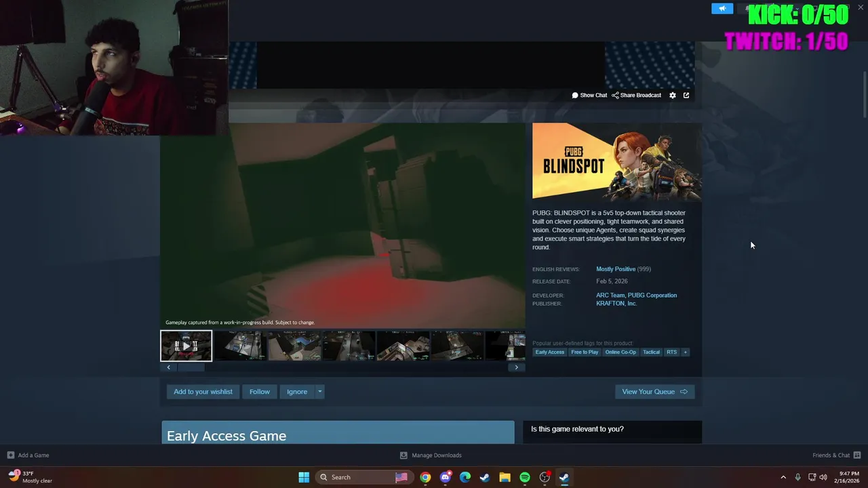Click the Ignore button
The width and height of the screenshot is (868, 488).
tap(297, 392)
